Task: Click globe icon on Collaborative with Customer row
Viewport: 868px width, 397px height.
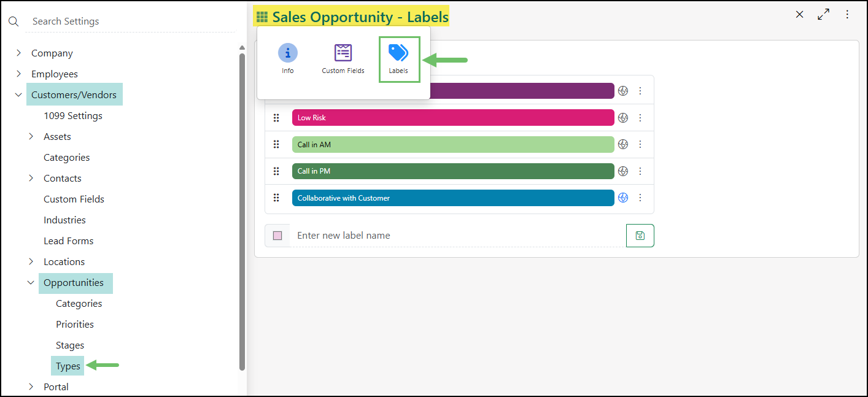Action: coord(623,198)
